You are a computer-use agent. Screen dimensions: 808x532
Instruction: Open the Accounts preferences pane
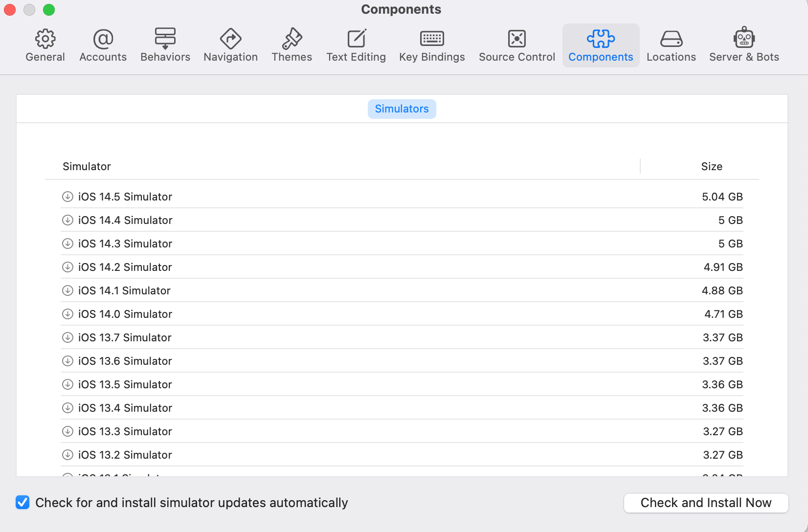click(103, 46)
